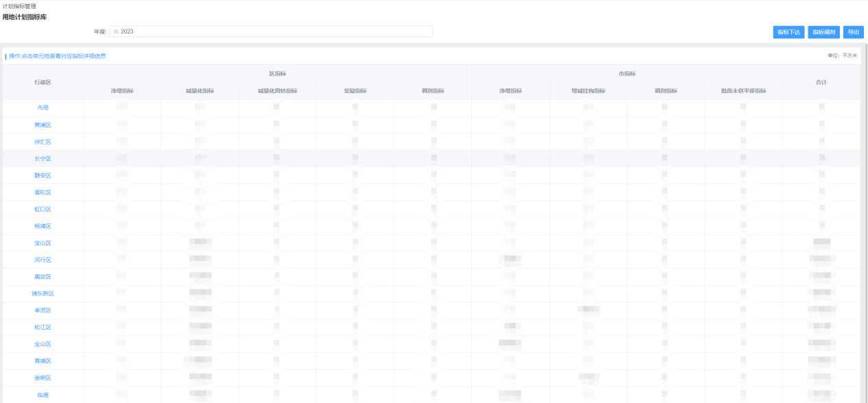The width and height of the screenshot is (868, 403).
Task: Open the 浦东新区 district link
Action: [43, 293]
